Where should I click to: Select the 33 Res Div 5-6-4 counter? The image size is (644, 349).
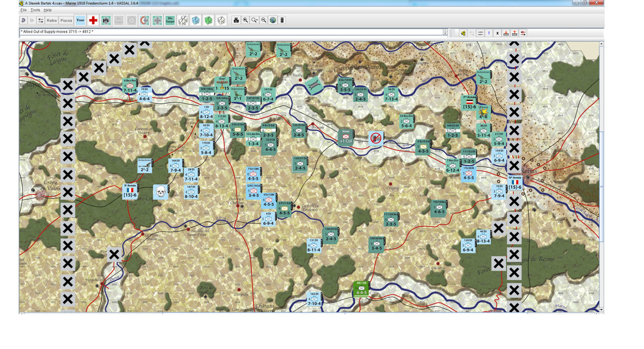[x=407, y=121]
